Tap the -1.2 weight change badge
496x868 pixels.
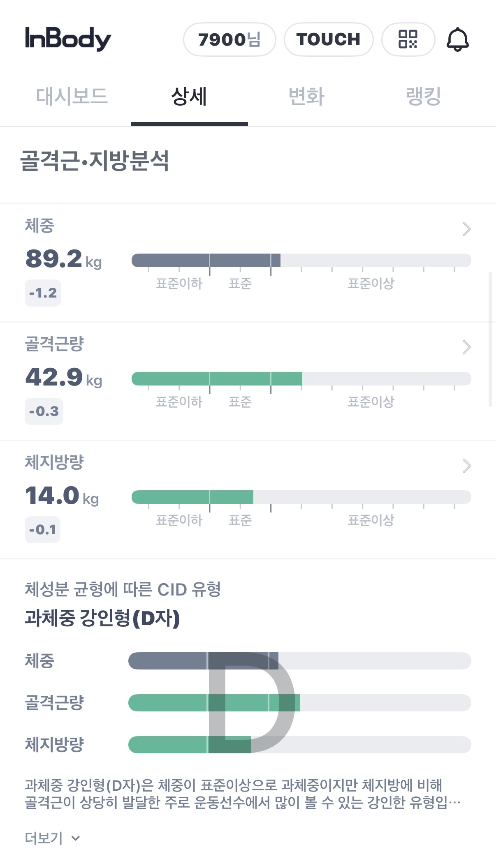(43, 293)
